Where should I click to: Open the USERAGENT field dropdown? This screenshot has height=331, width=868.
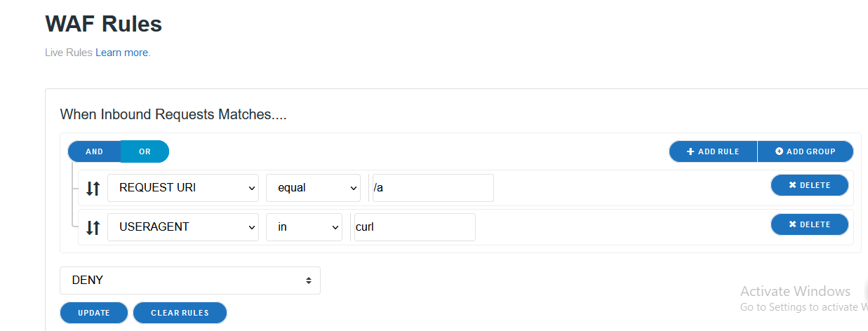(182, 227)
